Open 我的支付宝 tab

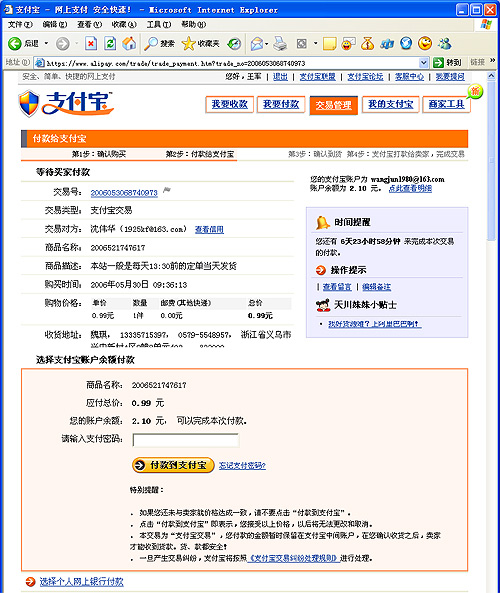[x=391, y=104]
